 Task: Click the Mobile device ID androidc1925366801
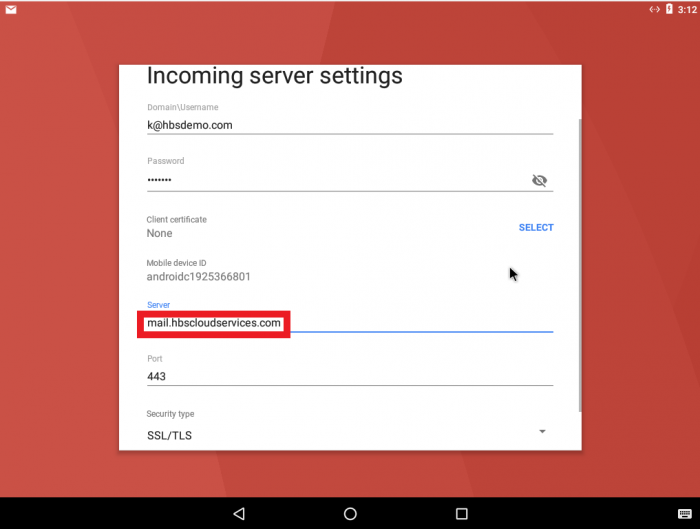click(199, 277)
